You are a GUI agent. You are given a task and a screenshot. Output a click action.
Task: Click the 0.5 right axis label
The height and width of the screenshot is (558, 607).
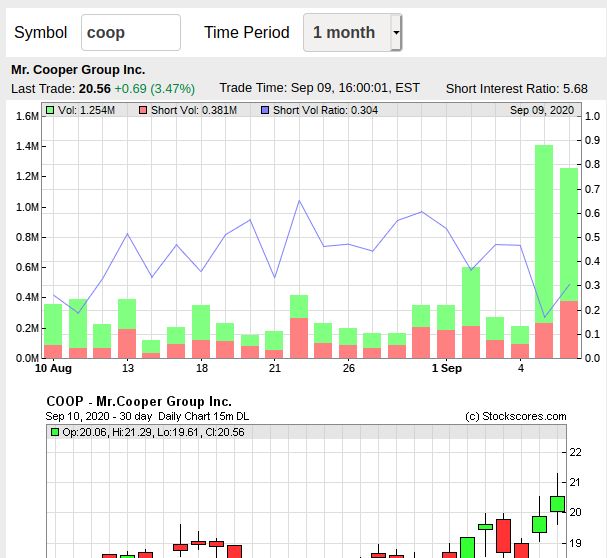(592, 237)
